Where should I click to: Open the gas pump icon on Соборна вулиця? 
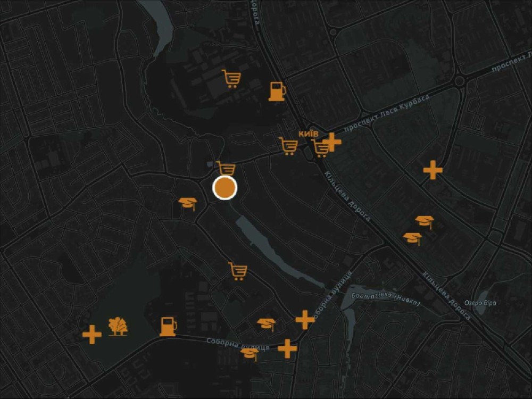[168, 327]
